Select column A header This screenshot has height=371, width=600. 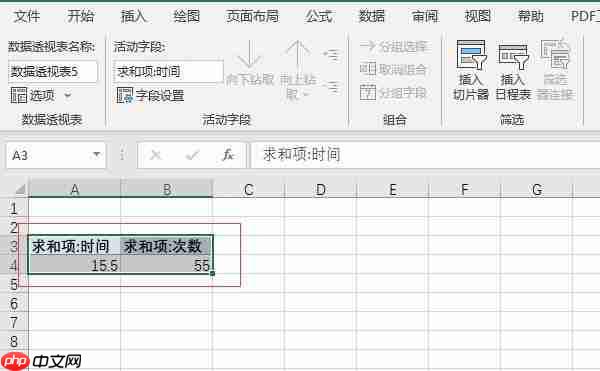(75, 189)
